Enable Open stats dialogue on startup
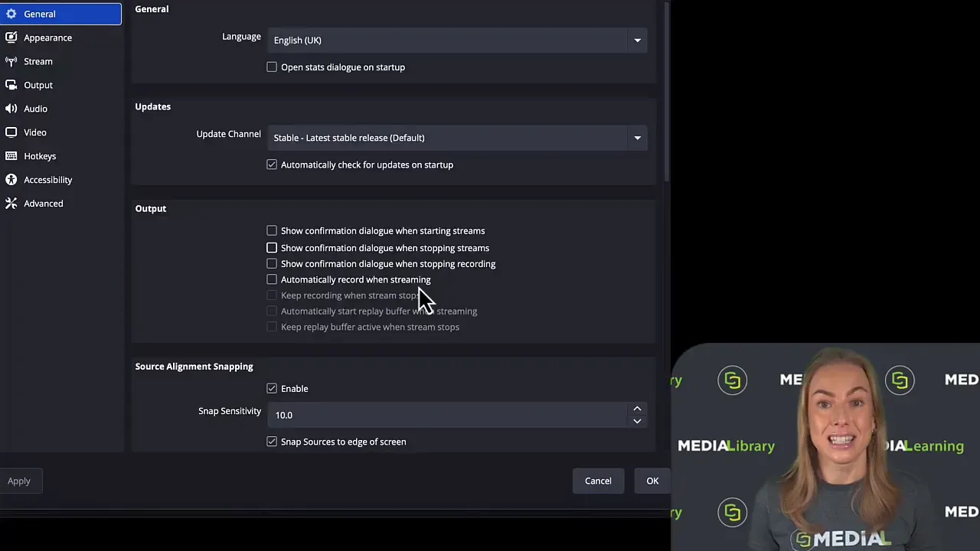This screenshot has height=551, width=980. tap(272, 67)
